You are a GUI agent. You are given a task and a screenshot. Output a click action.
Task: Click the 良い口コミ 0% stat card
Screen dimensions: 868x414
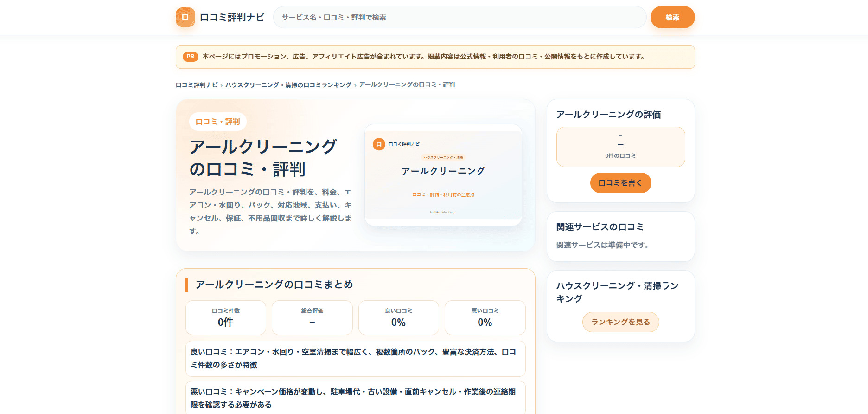pos(399,317)
